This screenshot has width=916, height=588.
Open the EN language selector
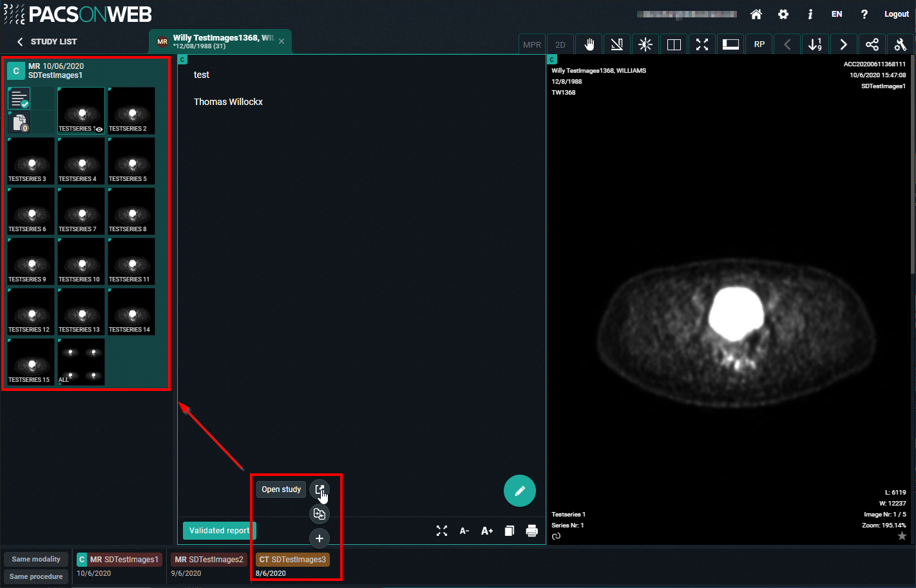click(x=837, y=14)
